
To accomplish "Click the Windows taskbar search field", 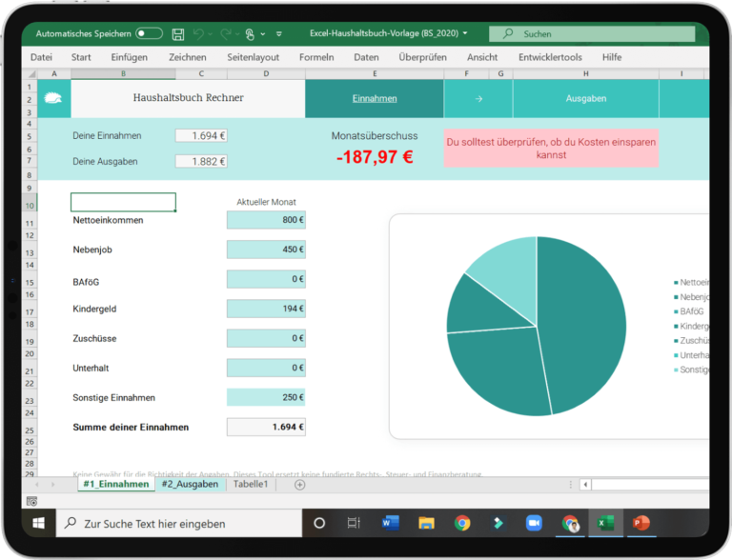I will pos(179,523).
